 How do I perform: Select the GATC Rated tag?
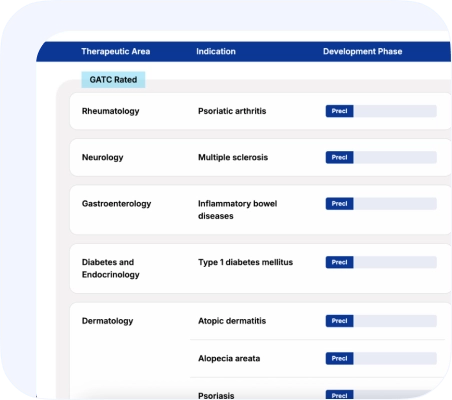point(113,80)
